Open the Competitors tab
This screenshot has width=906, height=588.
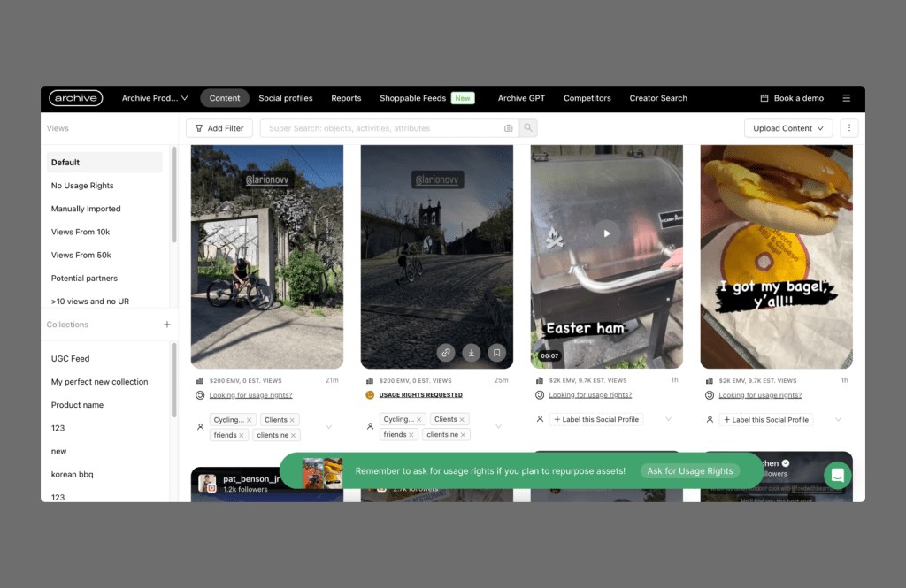pos(587,98)
